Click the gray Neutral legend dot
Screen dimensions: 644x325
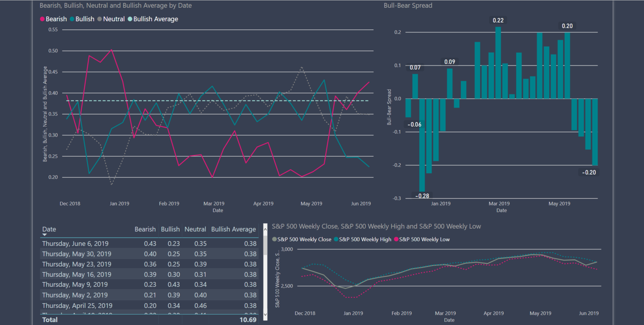point(100,19)
